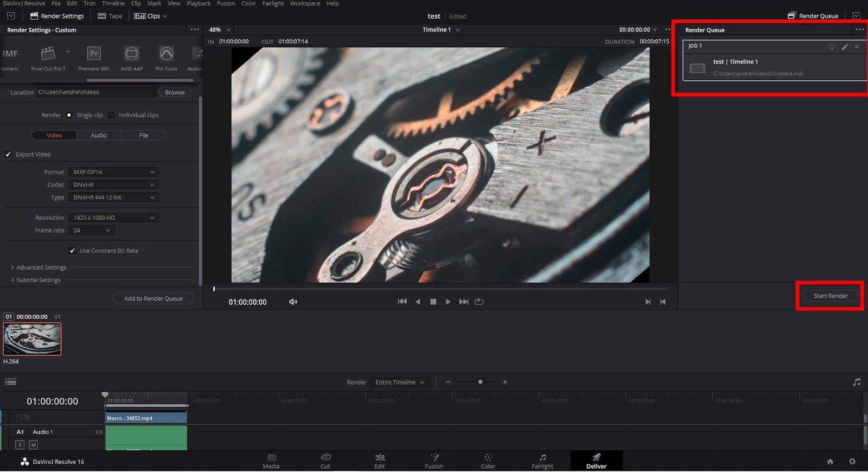Expand the Advanced Settings section

tap(41, 267)
